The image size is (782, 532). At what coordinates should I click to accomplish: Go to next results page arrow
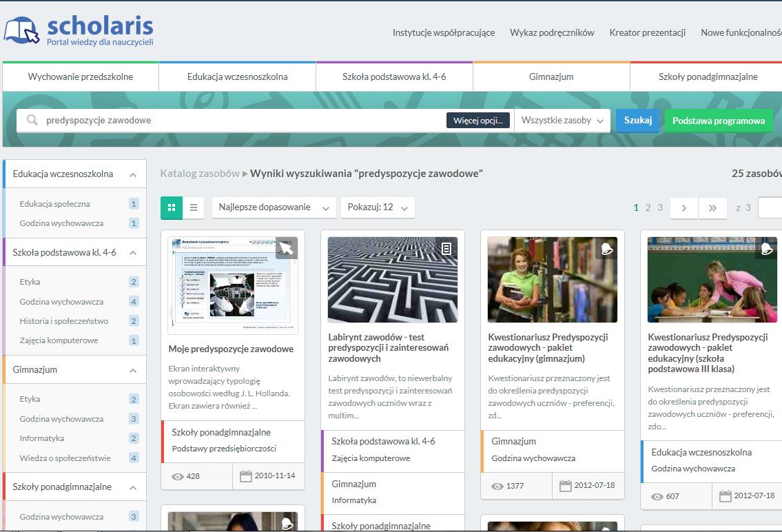[683, 208]
